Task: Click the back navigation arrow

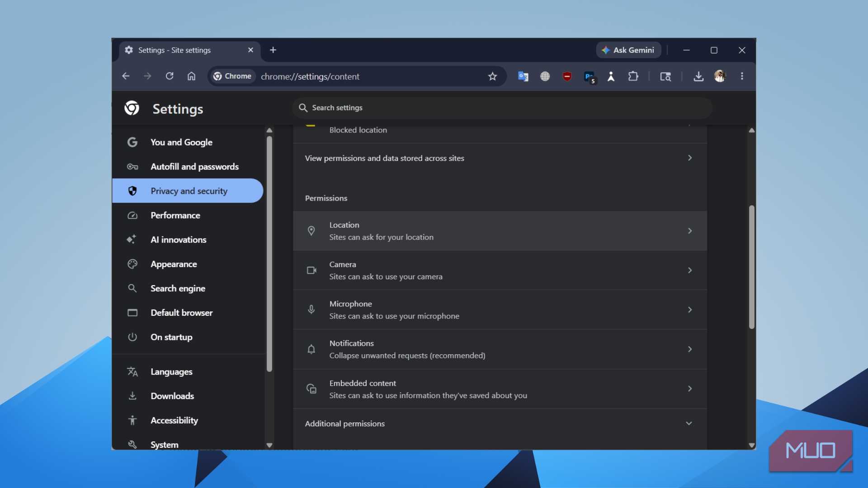Action: pos(126,76)
